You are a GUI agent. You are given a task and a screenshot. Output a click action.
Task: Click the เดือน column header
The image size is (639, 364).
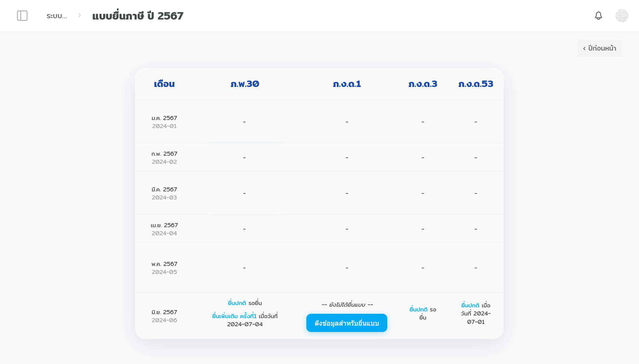point(164,84)
